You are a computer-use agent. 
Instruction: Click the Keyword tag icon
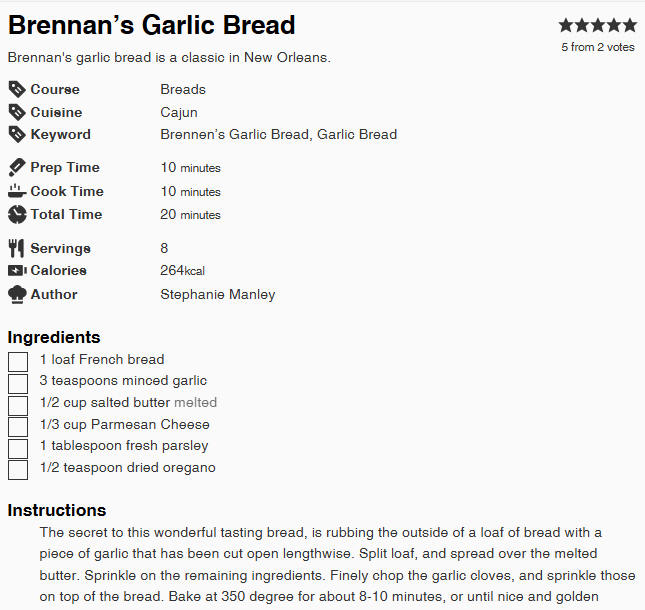click(x=17, y=135)
